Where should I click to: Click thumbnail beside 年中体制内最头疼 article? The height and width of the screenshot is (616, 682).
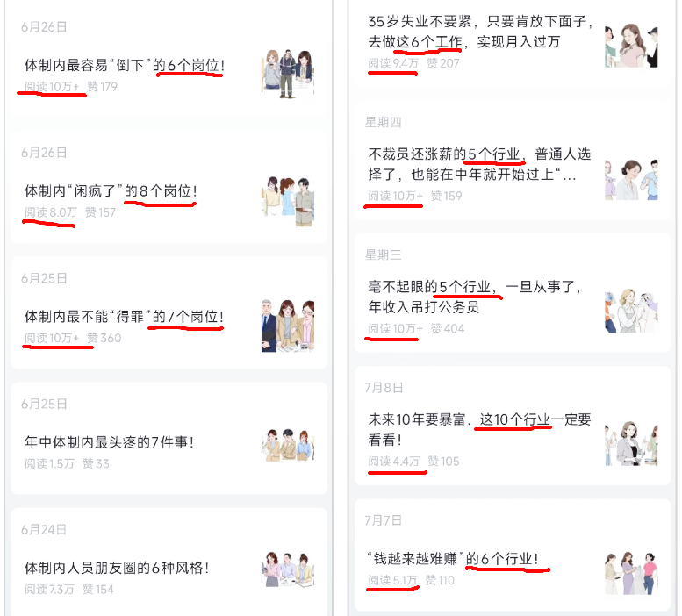[288, 445]
